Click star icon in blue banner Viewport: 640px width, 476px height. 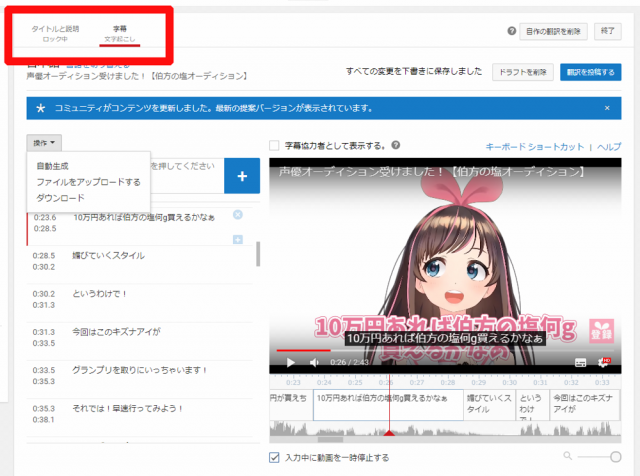(40, 109)
